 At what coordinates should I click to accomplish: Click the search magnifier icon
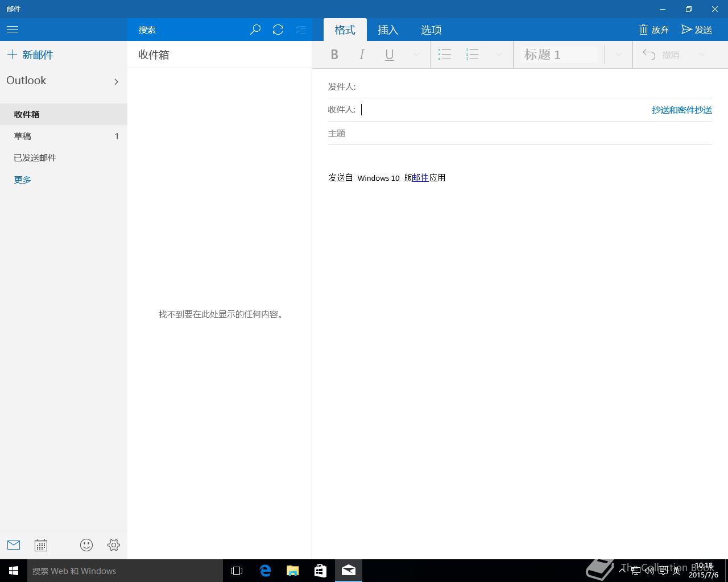(x=255, y=30)
